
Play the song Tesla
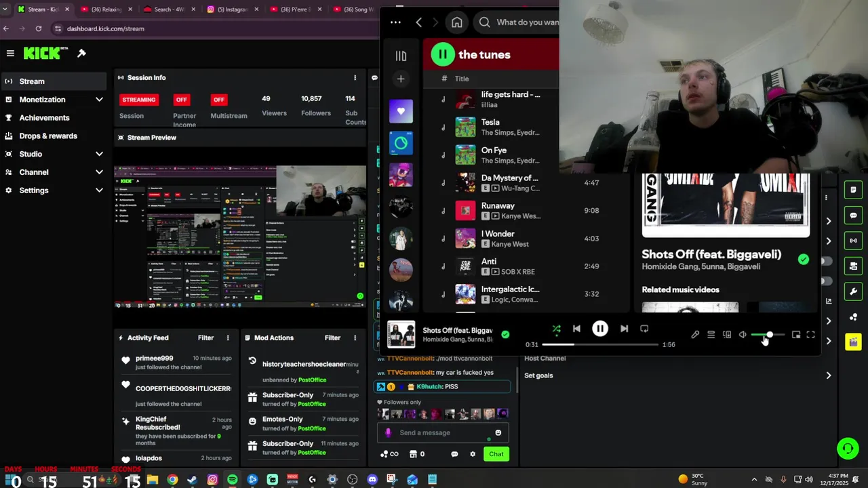pos(490,122)
